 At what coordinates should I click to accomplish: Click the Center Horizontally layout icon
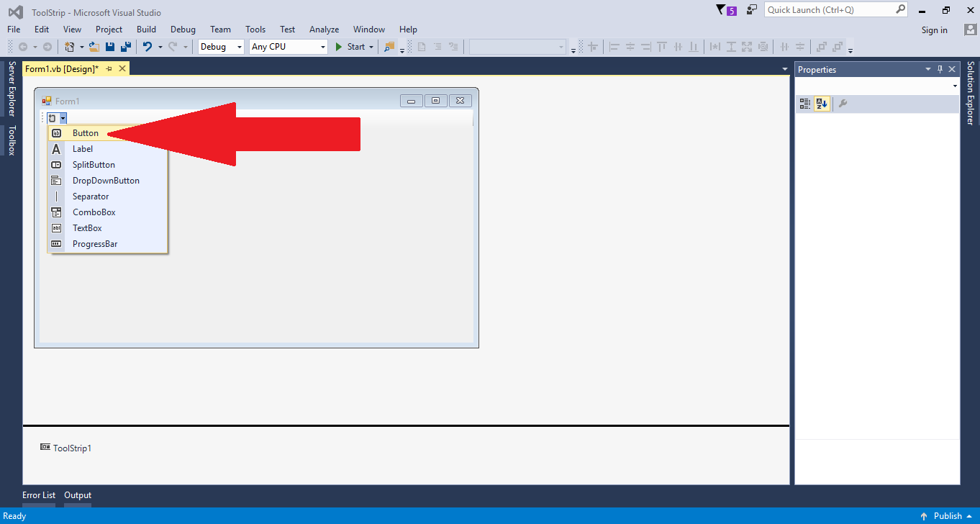[784, 47]
